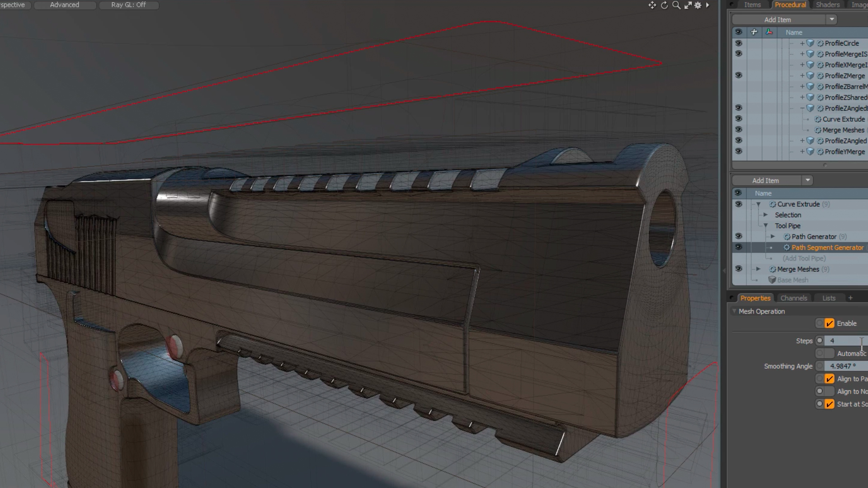The width and height of the screenshot is (868, 488).
Task: Click the Ray GL: Off button
Action: pos(129,5)
